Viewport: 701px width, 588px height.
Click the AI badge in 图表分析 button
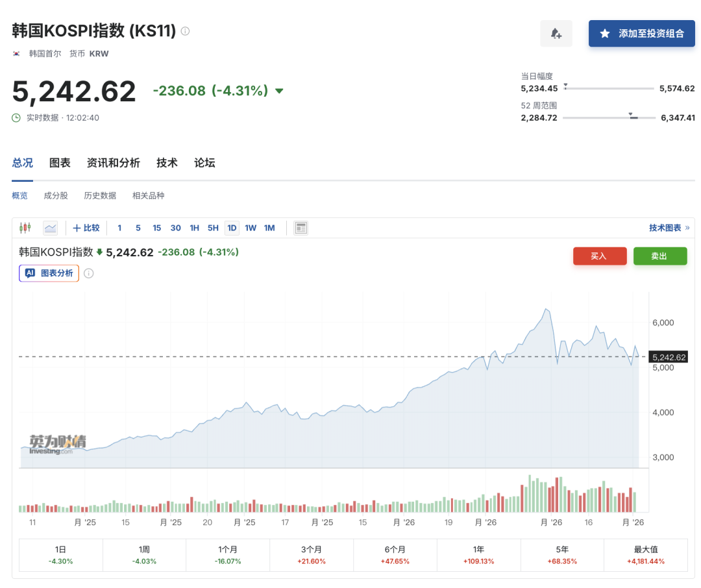30,273
